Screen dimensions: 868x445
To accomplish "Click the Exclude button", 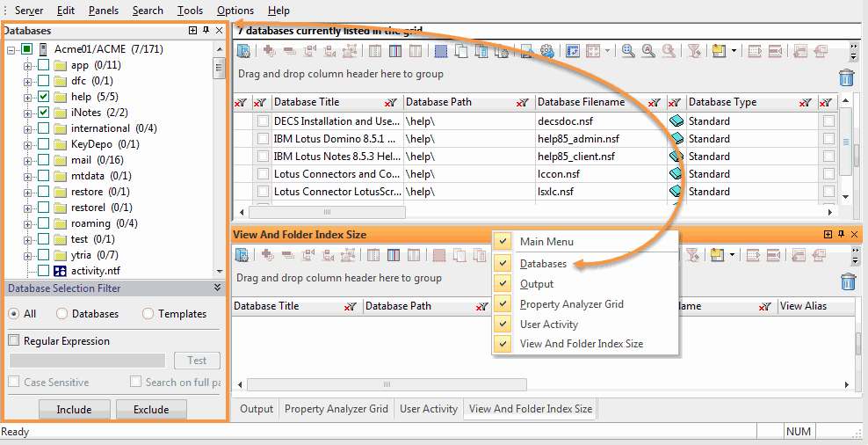I will (x=150, y=409).
